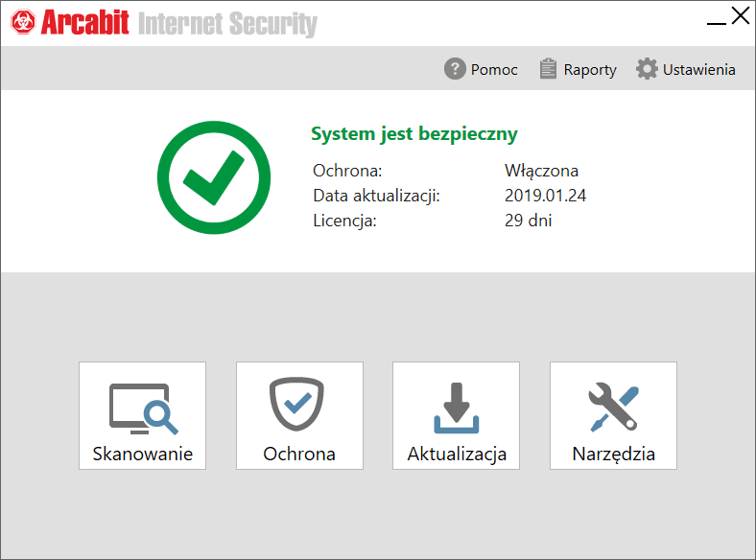
Task: Click the update date value 2019.01.24
Action: 545,196
